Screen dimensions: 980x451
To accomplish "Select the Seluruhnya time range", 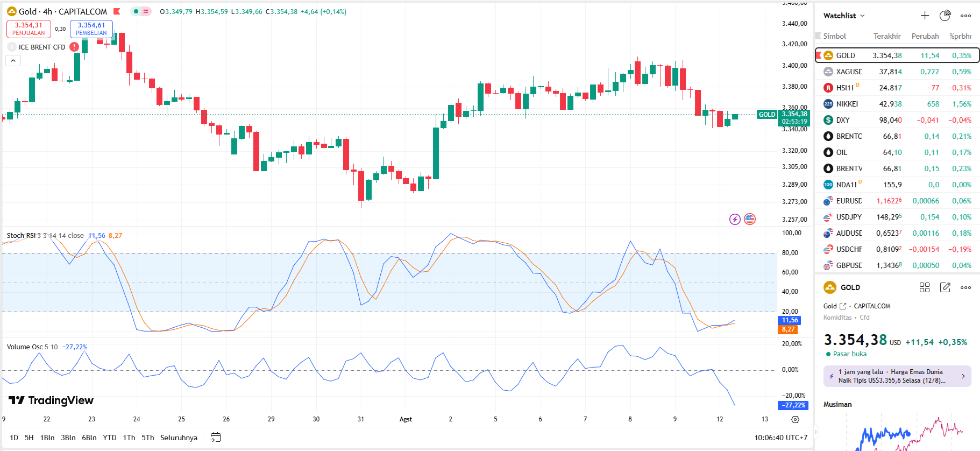I will point(179,438).
